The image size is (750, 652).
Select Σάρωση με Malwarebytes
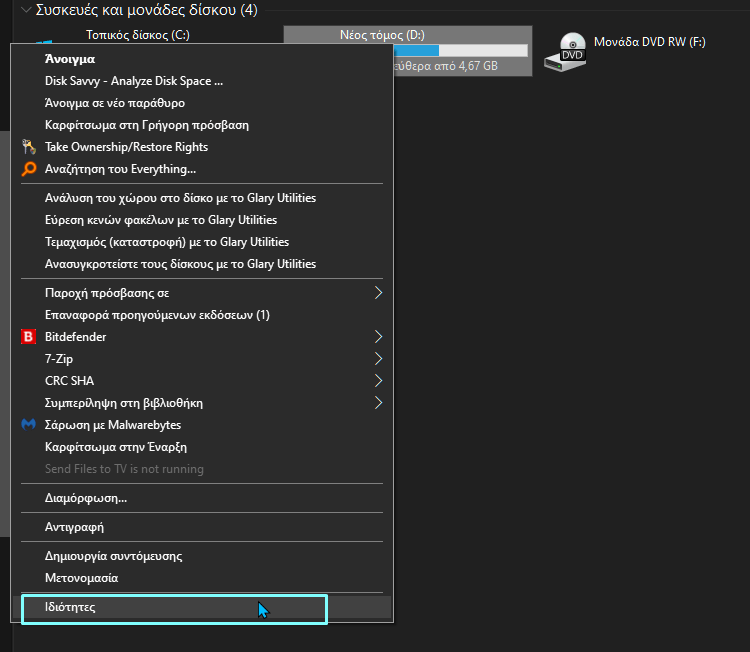[x=202, y=425]
